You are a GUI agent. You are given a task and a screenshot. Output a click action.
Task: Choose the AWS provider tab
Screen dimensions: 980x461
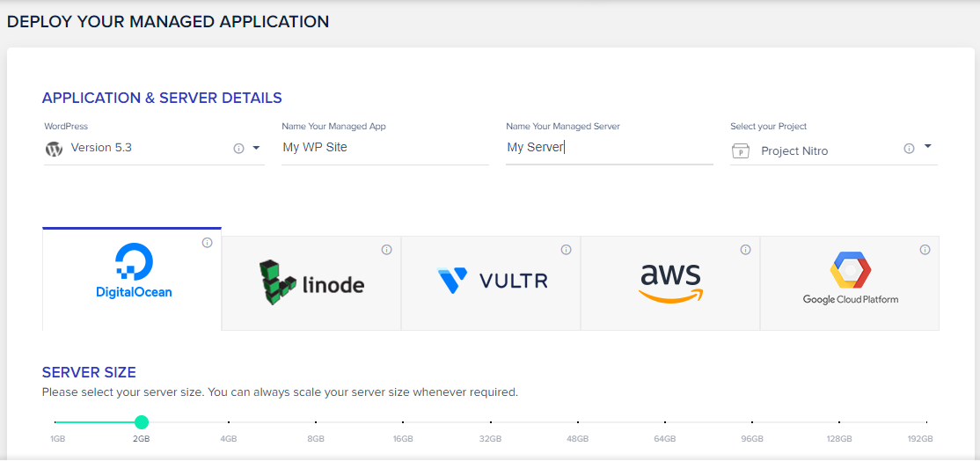[x=670, y=283]
